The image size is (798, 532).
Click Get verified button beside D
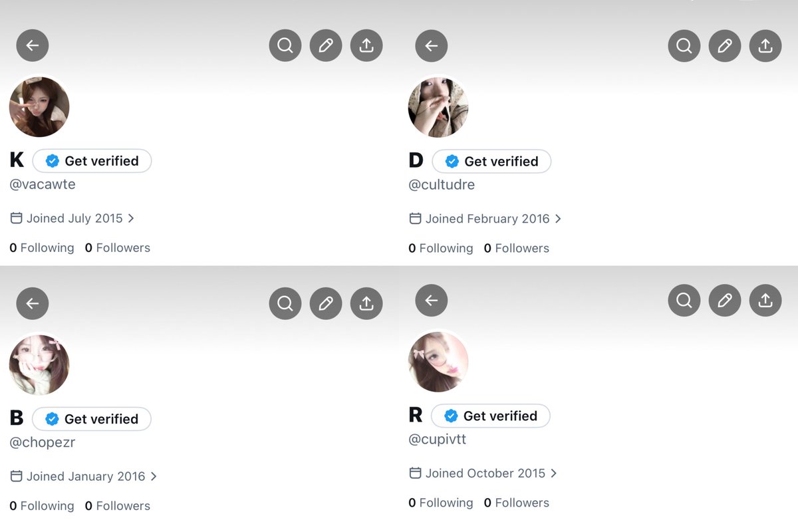pos(491,162)
